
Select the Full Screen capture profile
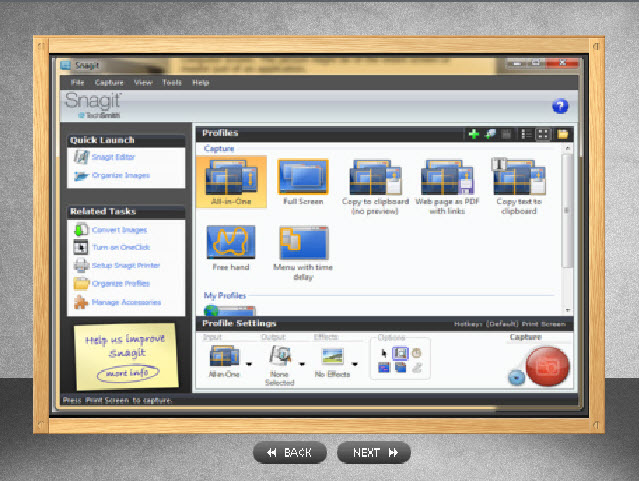tap(303, 182)
